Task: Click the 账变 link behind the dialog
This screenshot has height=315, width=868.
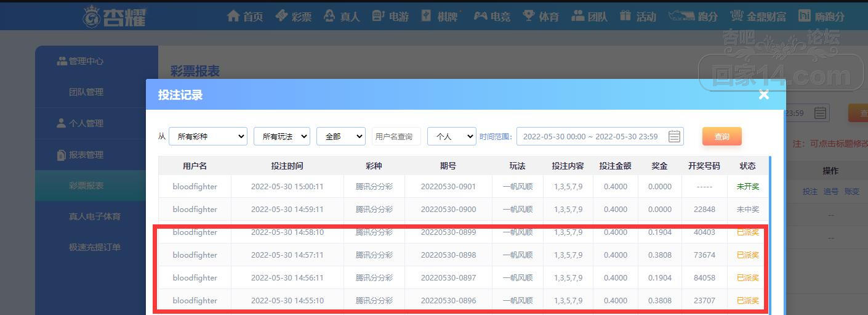Action: click(852, 192)
